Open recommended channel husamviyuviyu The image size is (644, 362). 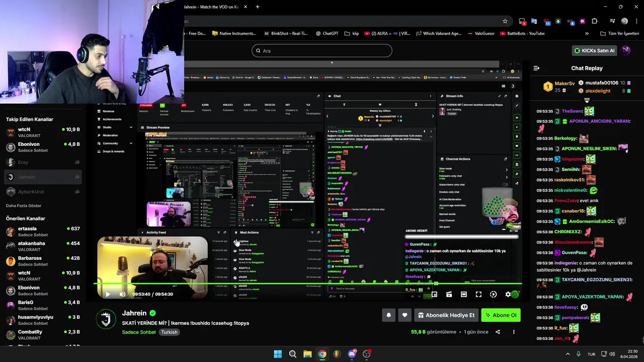coord(43,320)
